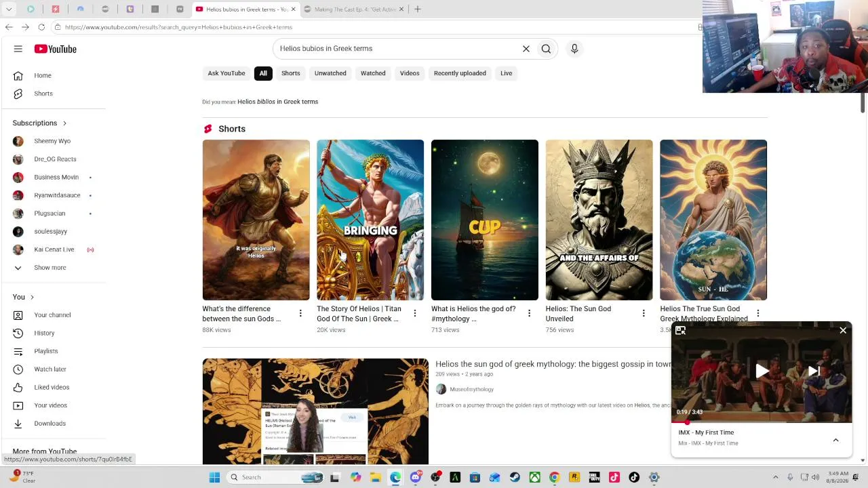Open the Subscriptions section chevron
The height and width of the screenshot is (488, 868).
[x=64, y=123]
